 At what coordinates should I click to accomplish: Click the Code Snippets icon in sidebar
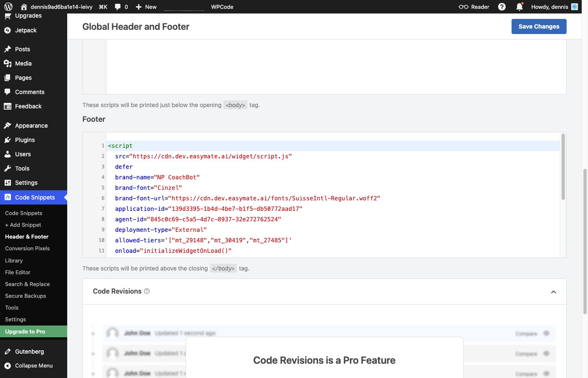(8, 197)
